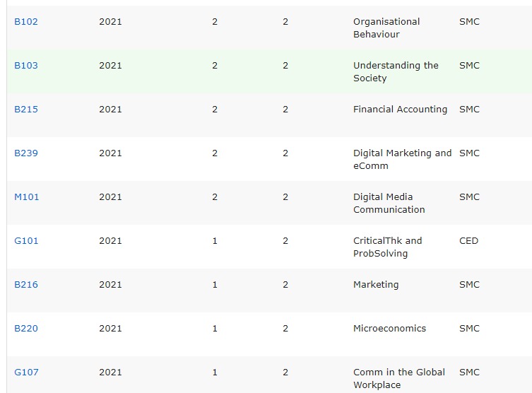Image resolution: width=532 pixels, height=393 pixels.
Task: Select the Digital Marketing and eComm title
Action: point(402,160)
